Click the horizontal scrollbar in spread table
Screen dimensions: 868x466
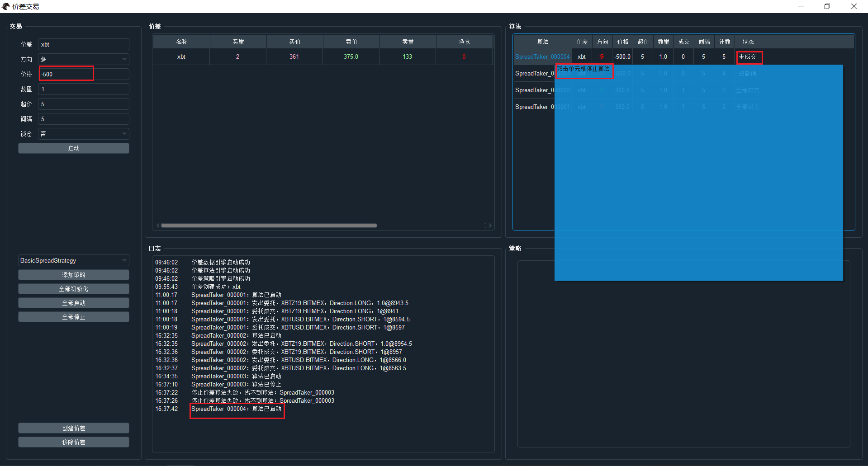tap(269, 226)
